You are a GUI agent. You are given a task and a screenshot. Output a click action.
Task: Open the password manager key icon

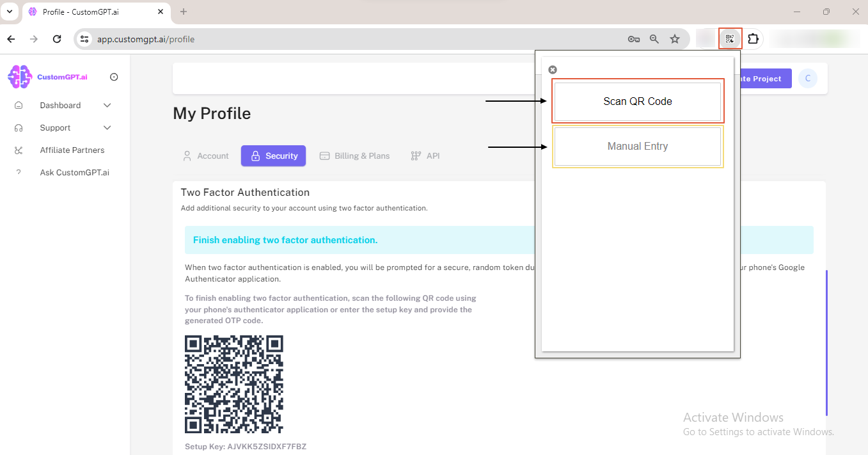(633, 38)
